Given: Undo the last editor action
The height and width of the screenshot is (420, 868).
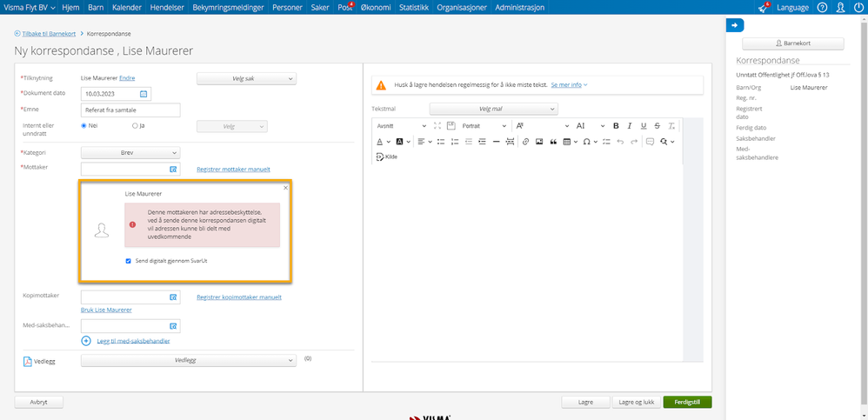Looking at the screenshot, I should [x=620, y=142].
